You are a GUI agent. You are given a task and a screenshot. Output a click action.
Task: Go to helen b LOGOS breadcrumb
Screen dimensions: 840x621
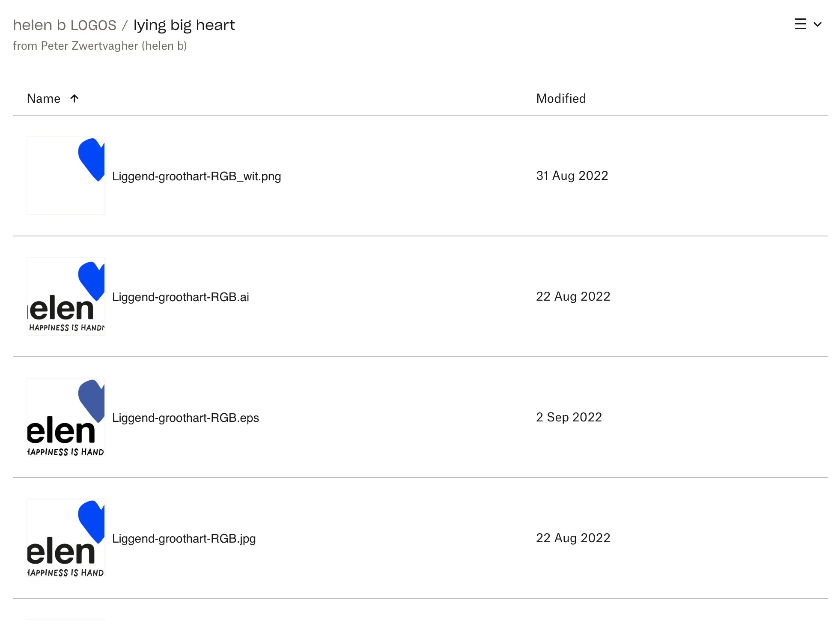tap(65, 25)
